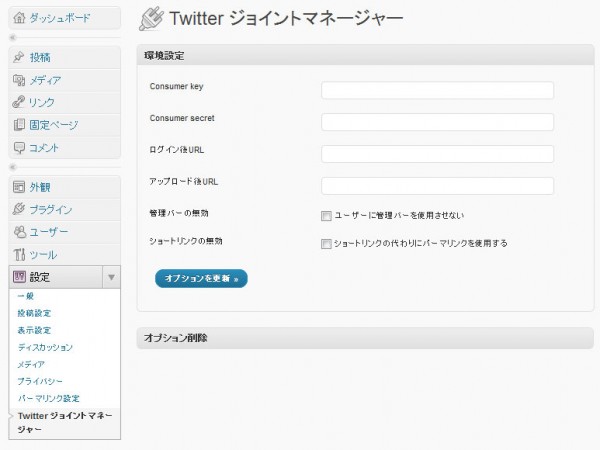Click the tools icon beside ツール
The height and width of the screenshot is (450, 600).
coord(19,254)
